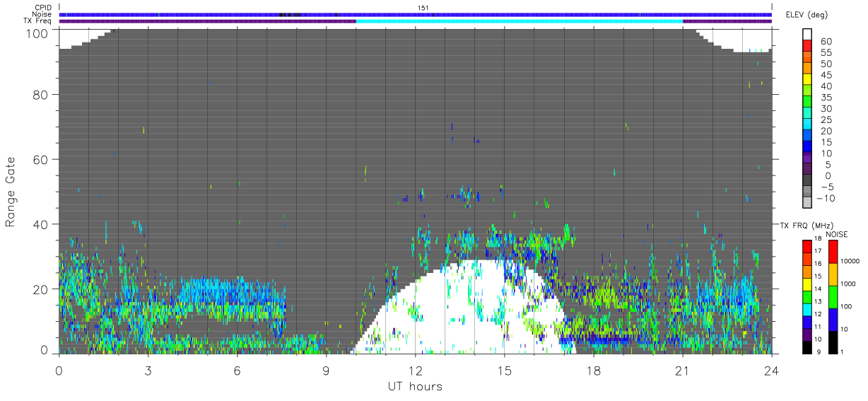868x401 pixels.
Task: Click the yellow 1000–10000 segment of NOISE colorbar
Action: 833,274
